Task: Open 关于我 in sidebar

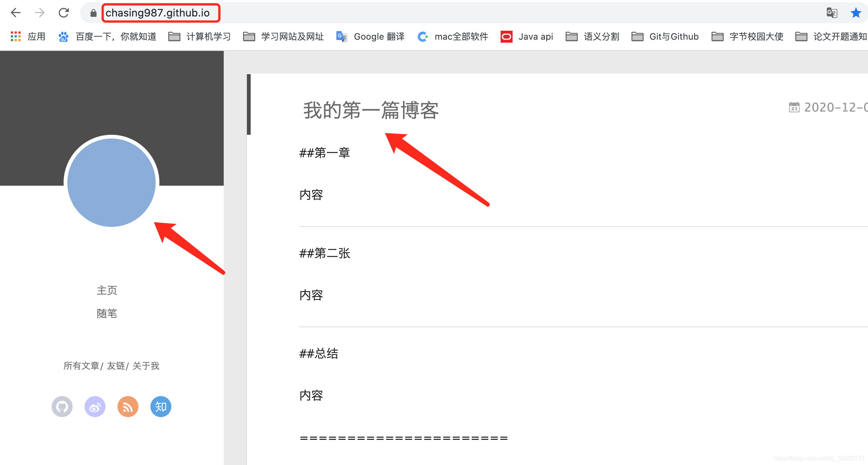Action: [x=146, y=366]
